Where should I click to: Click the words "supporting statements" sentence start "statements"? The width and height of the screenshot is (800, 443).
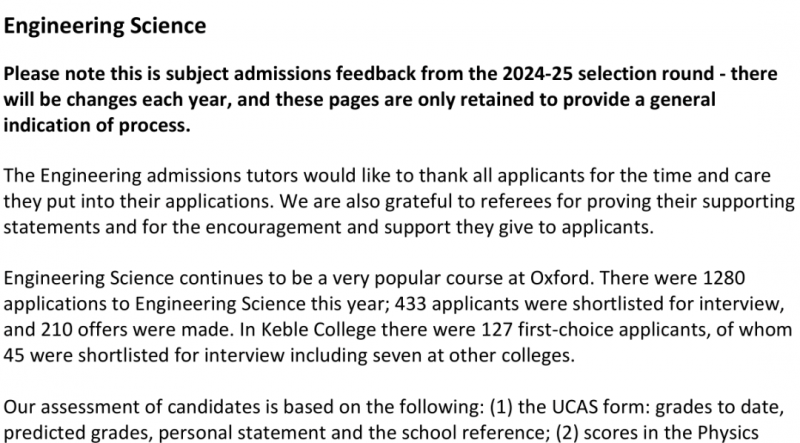(x=52, y=227)
